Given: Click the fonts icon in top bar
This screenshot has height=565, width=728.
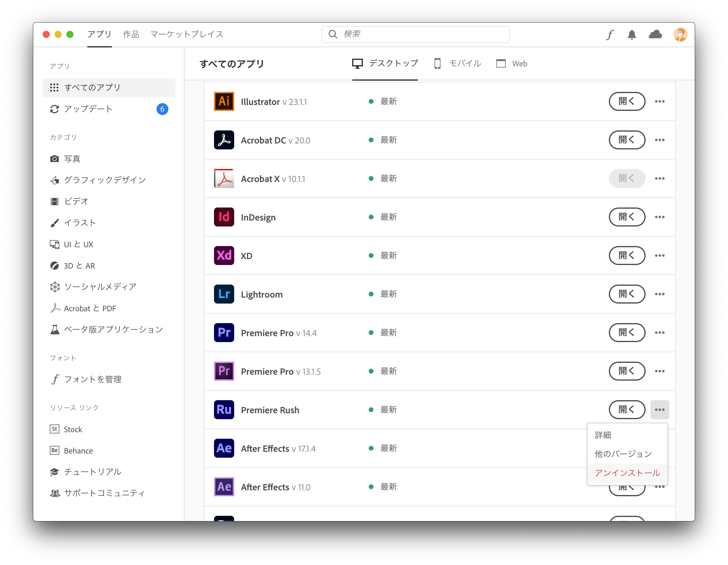Looking at the screenshot, I should (x=610, y=34).
